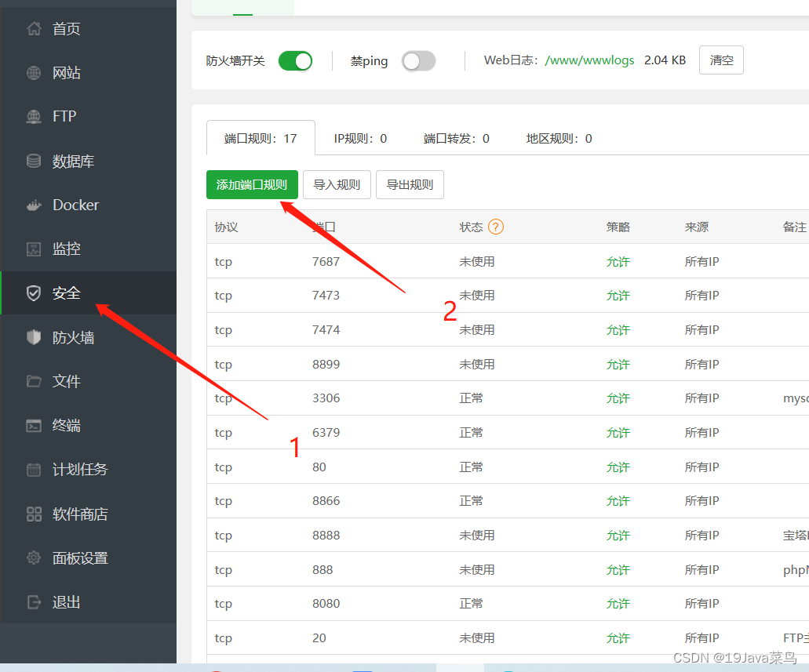809x672 pixels.
Task: Turn off the 防火墙开关 toggle
Action: (x=295, y=61)
